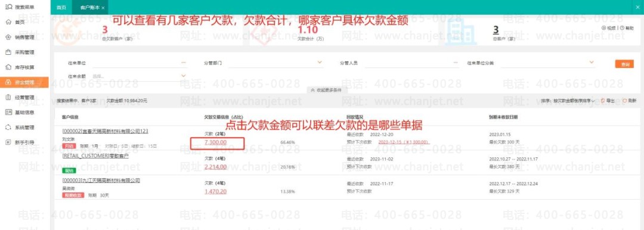Close the panel with top-right X

coord(638,7)
